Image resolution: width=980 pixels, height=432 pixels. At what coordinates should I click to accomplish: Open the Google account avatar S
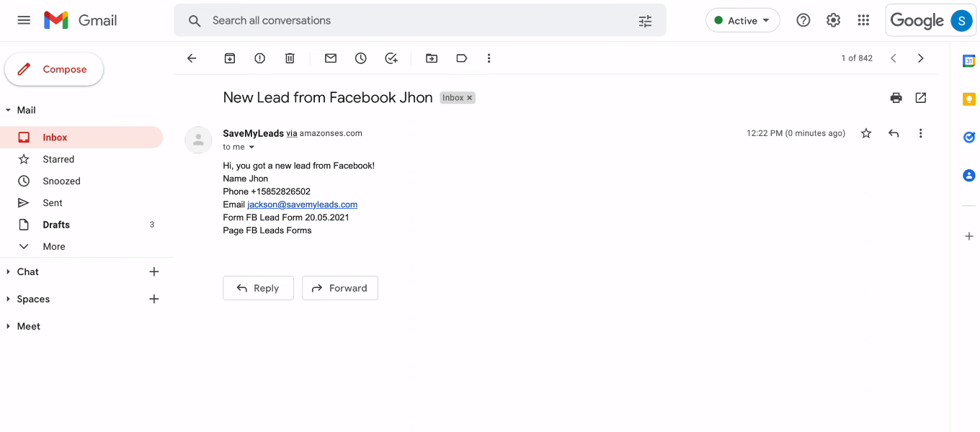961,20
